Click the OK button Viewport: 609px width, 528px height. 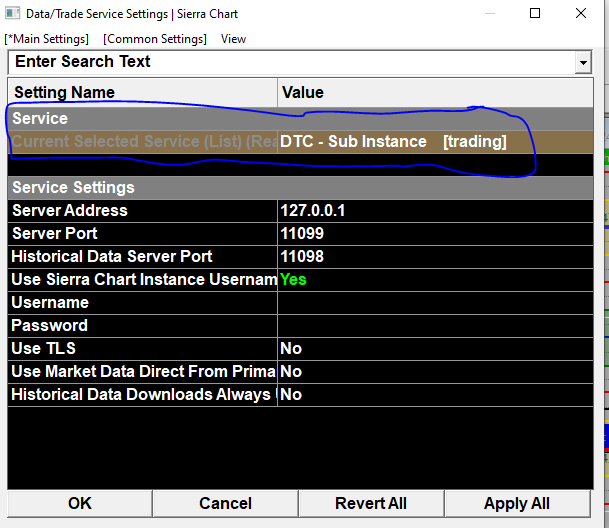80,504
